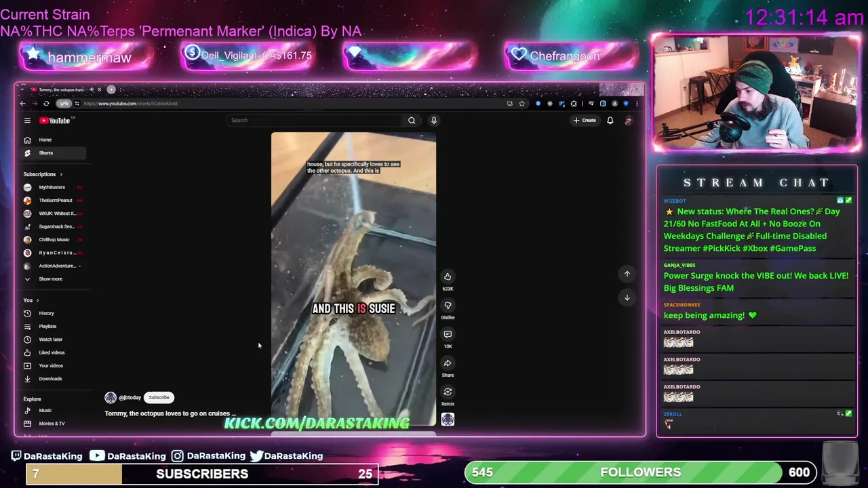The image size is (868, 488).
Task: Dislike the Short with thumbs down
Action: click(x=448, y=306)
